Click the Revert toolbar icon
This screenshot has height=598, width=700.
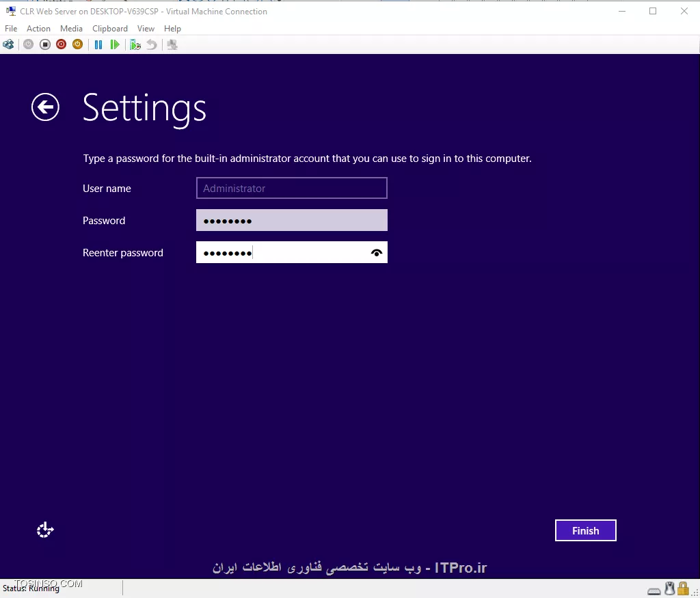pyautogui.click(x=150, y=44)
